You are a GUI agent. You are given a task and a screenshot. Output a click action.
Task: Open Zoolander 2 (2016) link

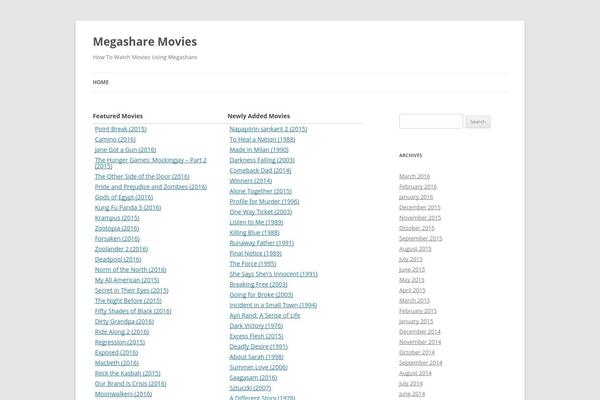pos(121,249)
